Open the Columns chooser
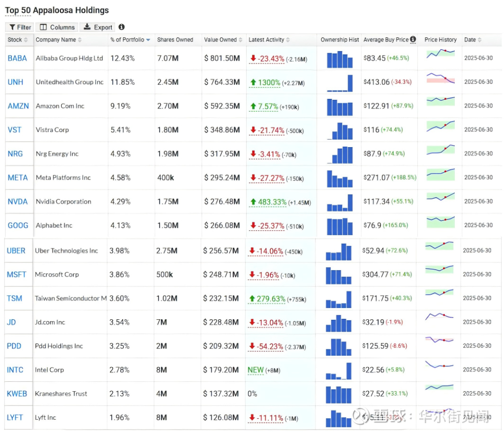Image resolution: width=504 pixels, height=432 pixels. 57,28
